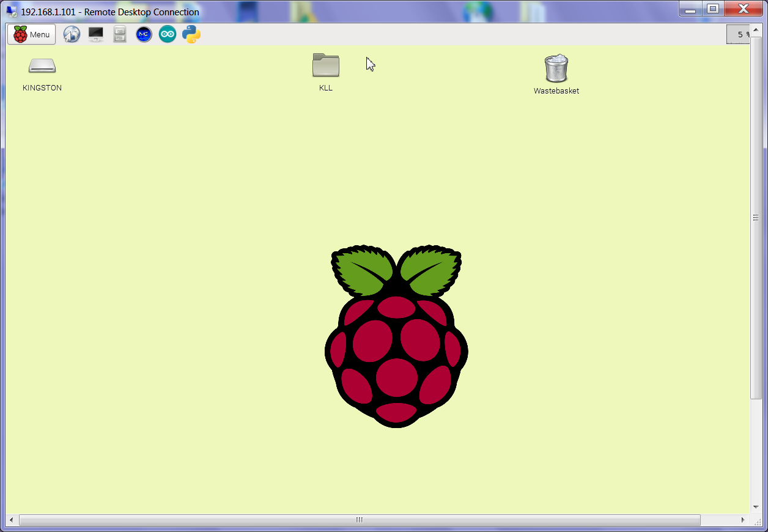Open the Remote Desktop Connection title bar icon
The width and height of the screenshot is (768, 532).
pos(12,12)
